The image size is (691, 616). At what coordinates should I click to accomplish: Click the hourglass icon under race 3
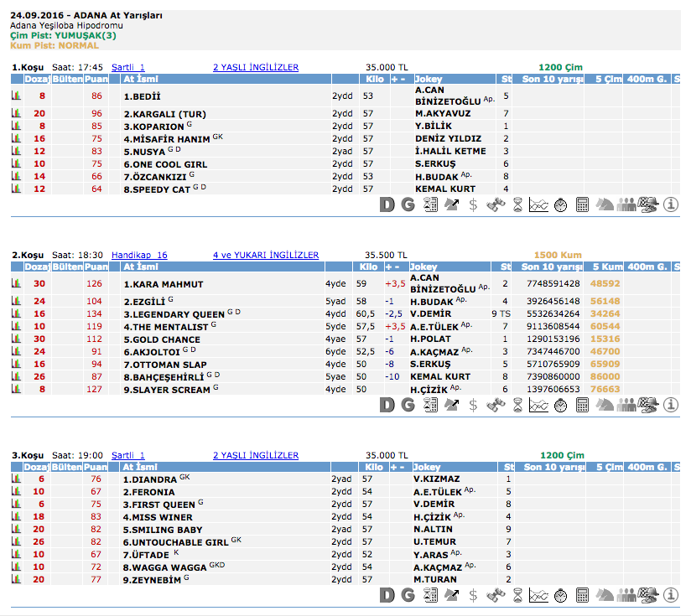[x=517, y=595]
